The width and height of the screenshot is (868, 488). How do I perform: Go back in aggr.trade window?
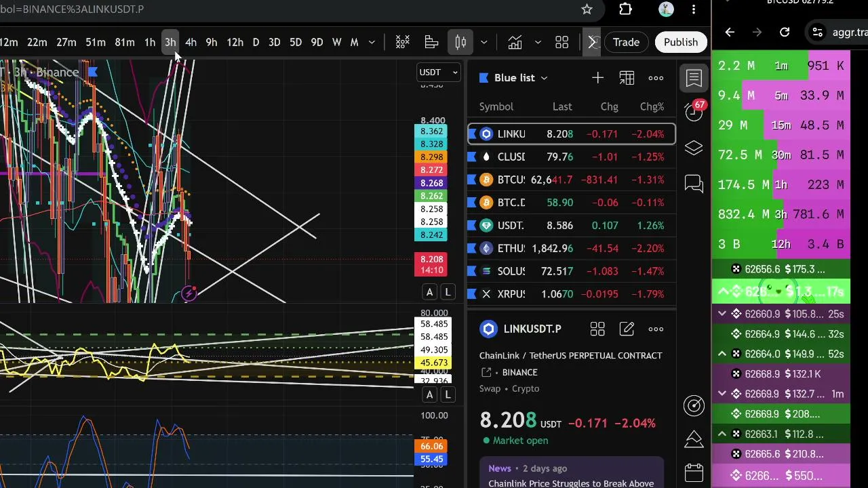pyautogui.click(x=730, y=32)
